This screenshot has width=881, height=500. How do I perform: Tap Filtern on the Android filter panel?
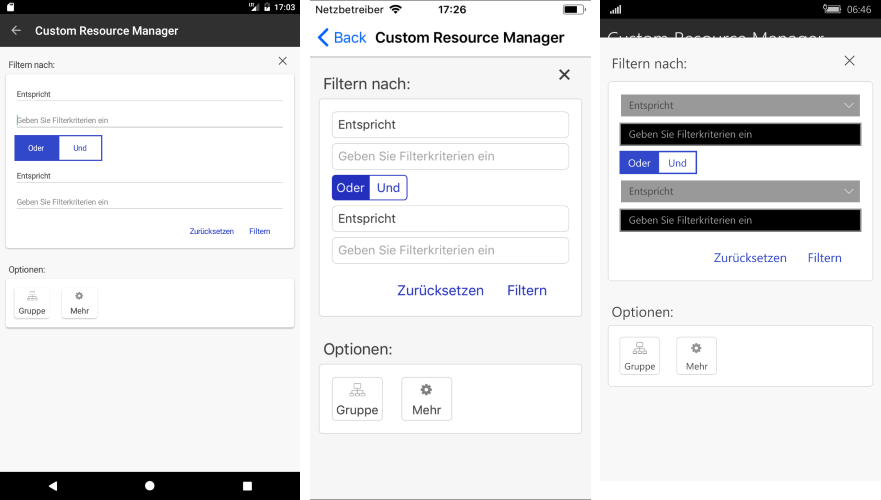[x=260, y=231]
